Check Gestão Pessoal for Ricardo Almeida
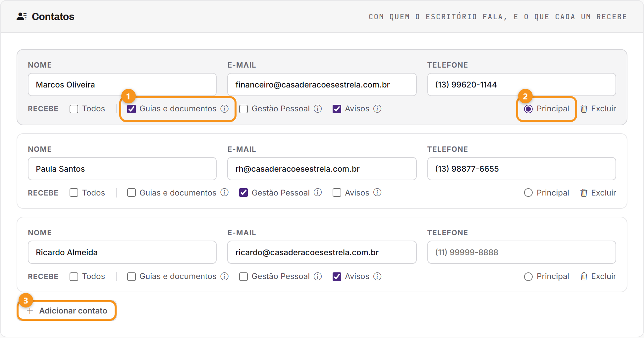 243,277
